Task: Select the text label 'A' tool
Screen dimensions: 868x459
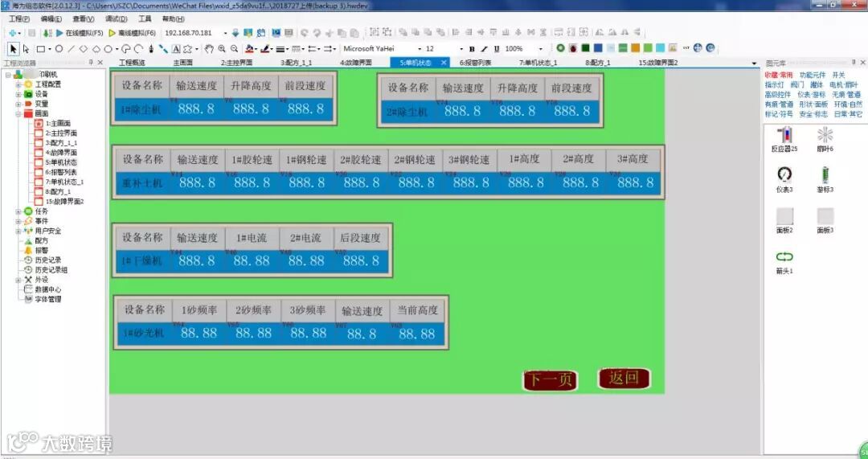Action: pyautogui.click(x=176, y=49)
